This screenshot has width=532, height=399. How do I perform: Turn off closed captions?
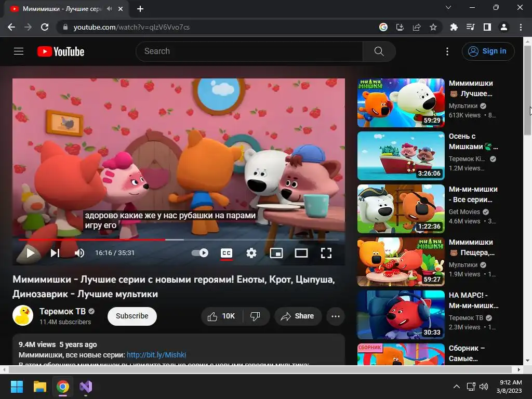tap(227, 253)
